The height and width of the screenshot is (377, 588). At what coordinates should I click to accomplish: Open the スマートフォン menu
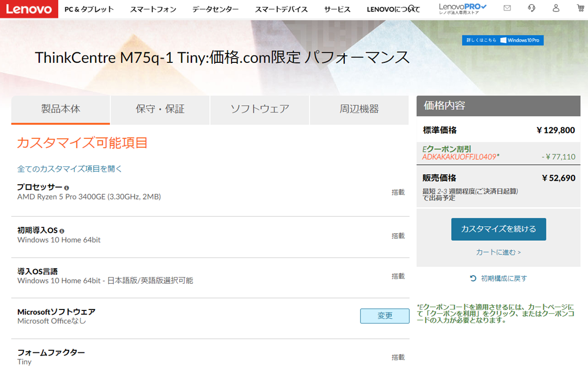coord(153,9)
